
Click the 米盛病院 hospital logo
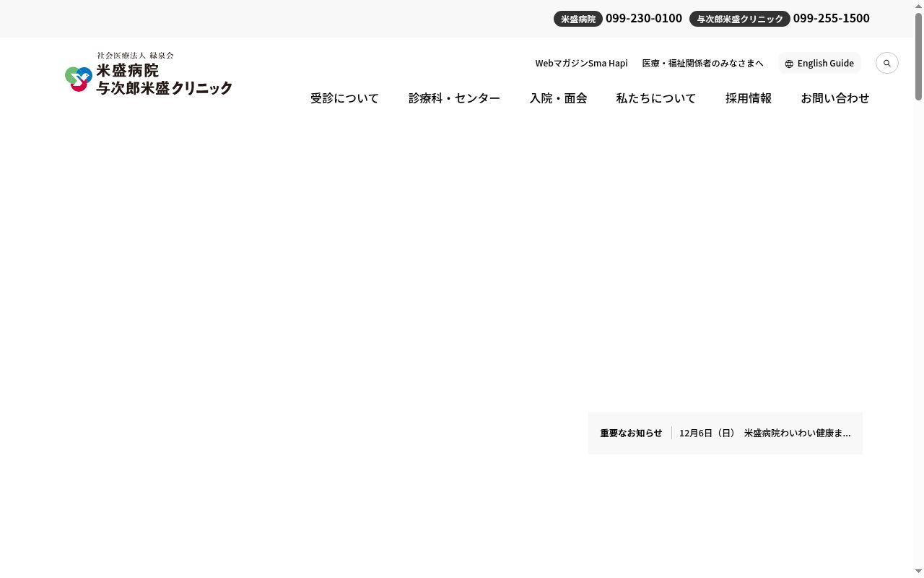149,74
